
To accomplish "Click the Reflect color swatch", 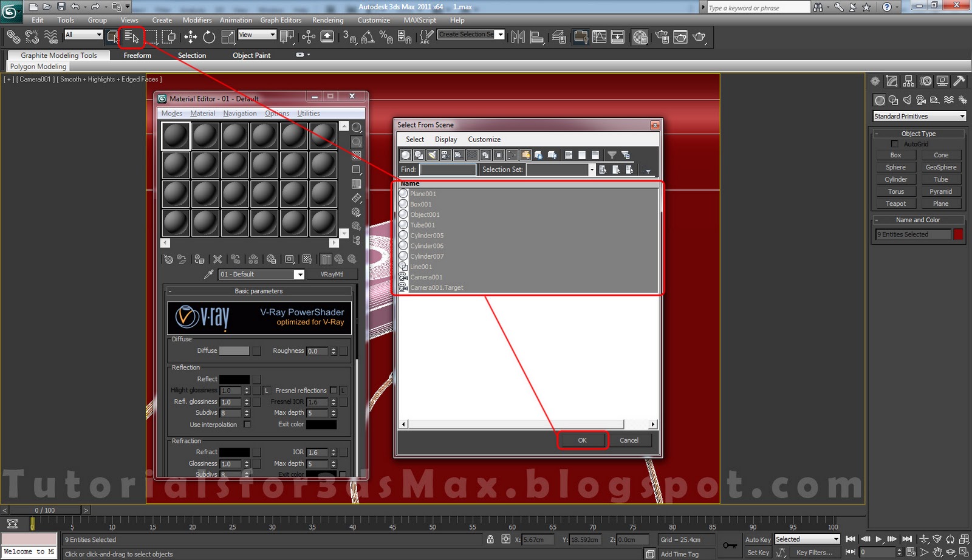I will [234, 379].
